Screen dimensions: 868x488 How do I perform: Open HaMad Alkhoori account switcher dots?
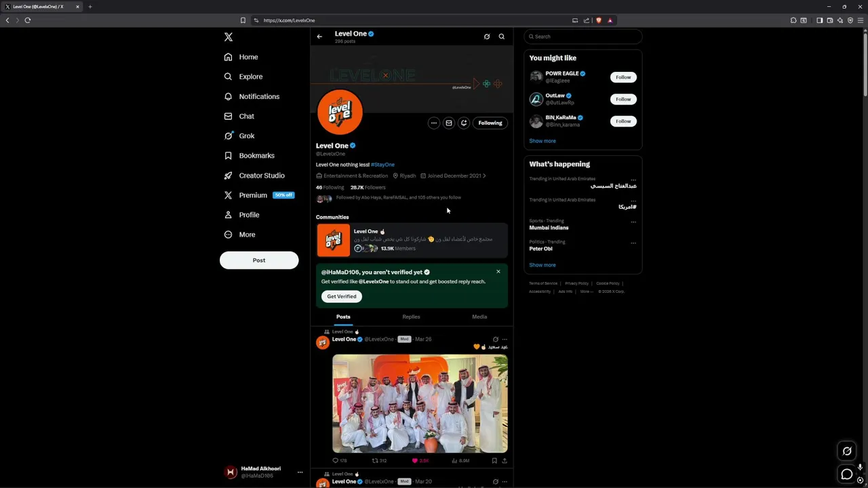pyautogui.click(x=300, y=472)
